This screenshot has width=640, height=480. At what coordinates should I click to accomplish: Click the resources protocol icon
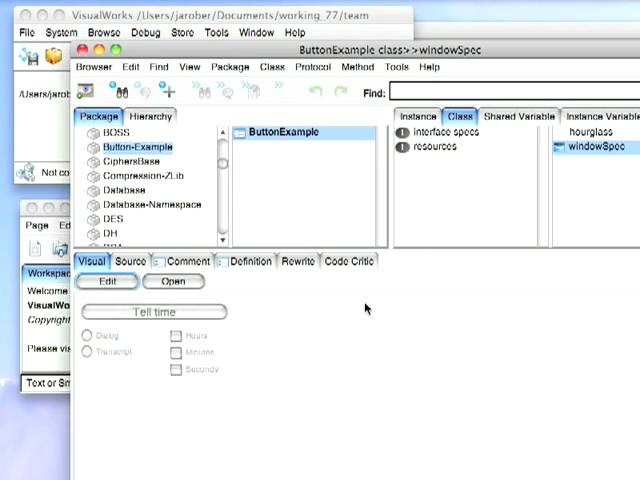(x=402, y=147)
